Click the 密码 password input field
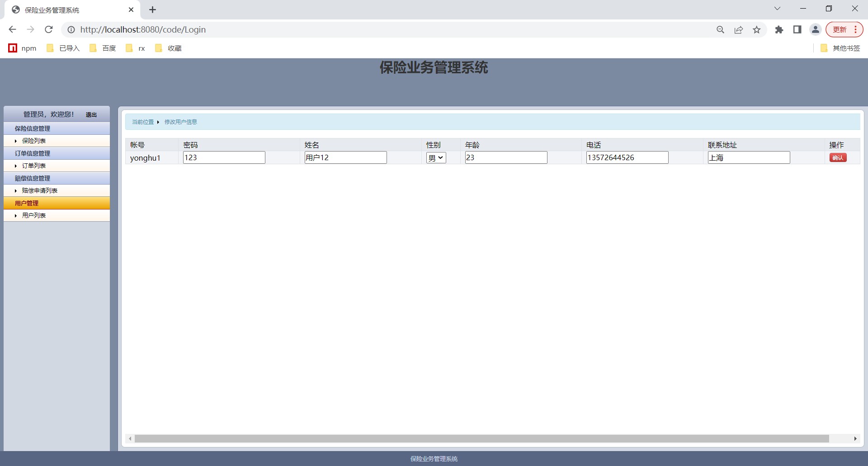 [x=224, y=157]
